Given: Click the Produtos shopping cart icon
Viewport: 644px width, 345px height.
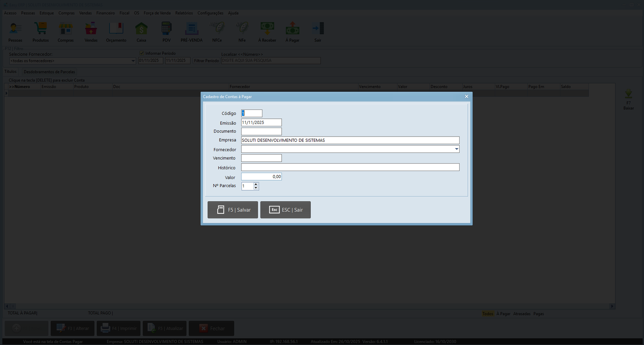Looking at the screenshot, I should (41, 29).
